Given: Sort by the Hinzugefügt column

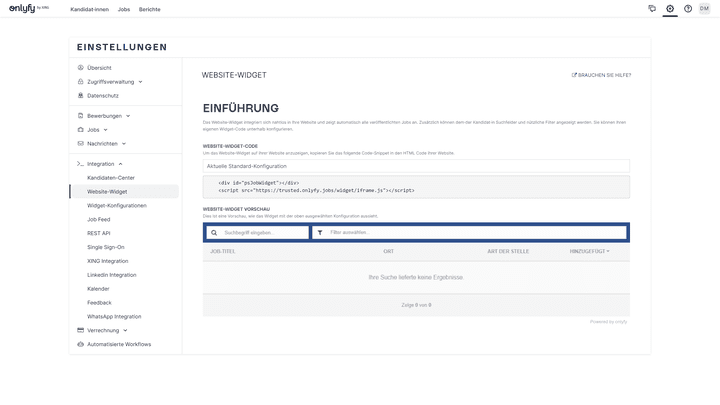Looking at the screenshot, I should coord(588,251).
